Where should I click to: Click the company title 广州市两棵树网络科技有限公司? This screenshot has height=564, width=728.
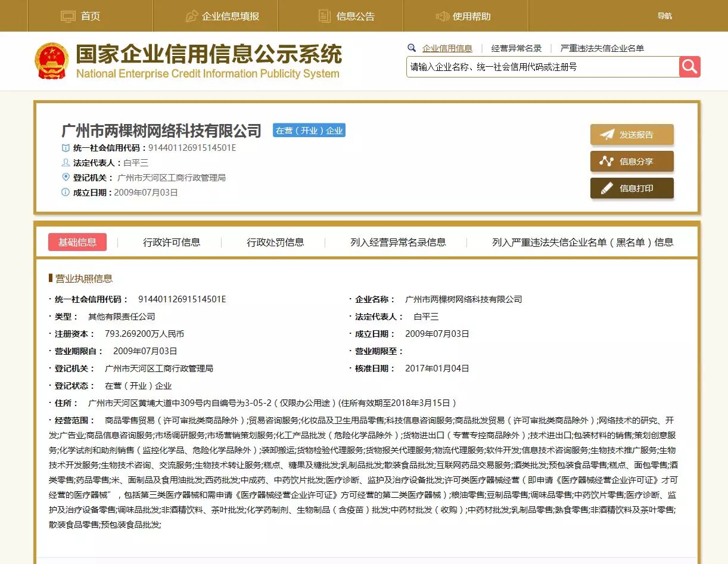tap(161, 130)
